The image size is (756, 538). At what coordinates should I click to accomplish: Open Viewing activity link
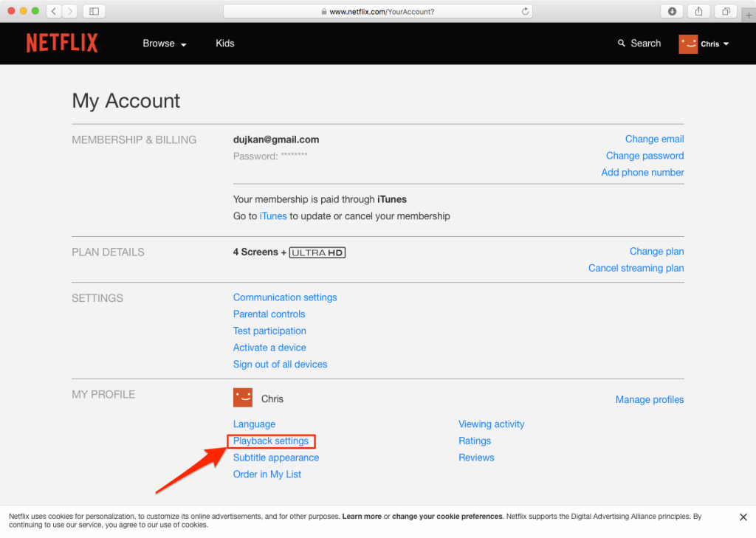click(491, 424)
